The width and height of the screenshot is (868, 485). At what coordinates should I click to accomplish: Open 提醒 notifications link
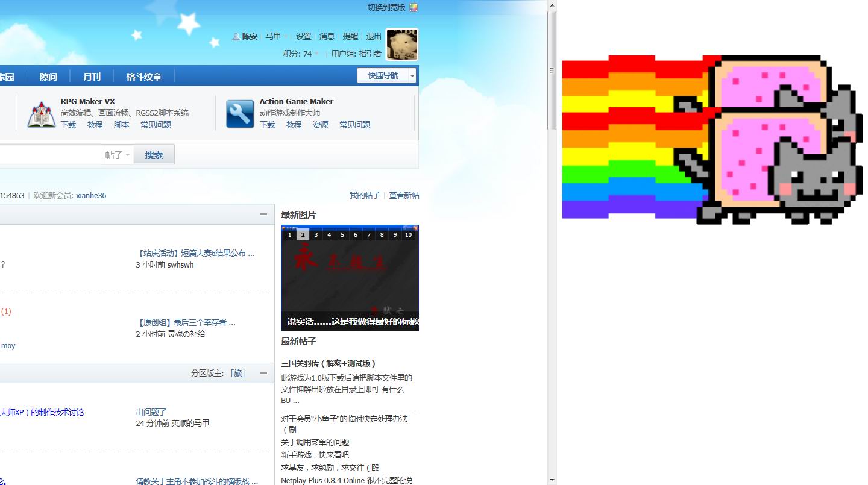pyautogui.click(x=350, y=36)
